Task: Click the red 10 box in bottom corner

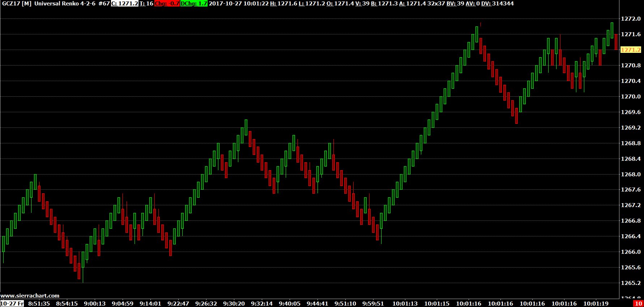Action: point(639,304)
